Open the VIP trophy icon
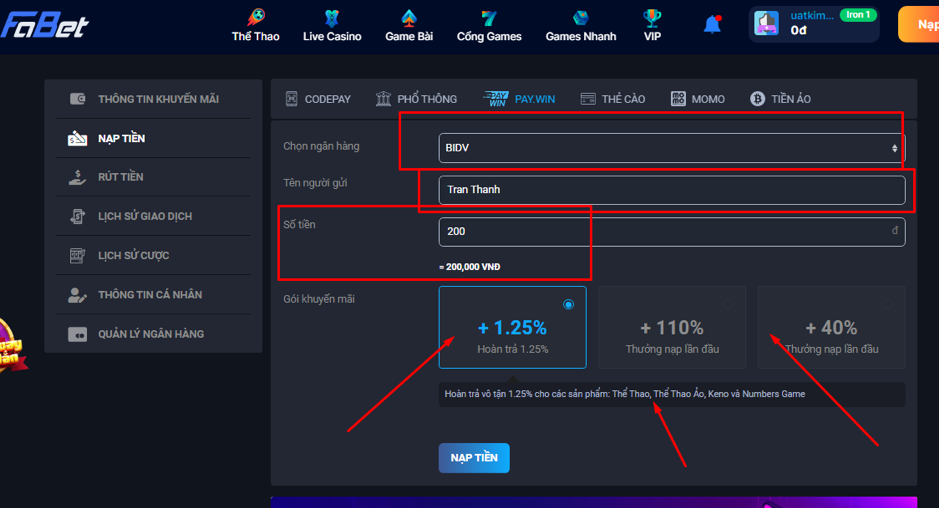The height and width of the screenshot is (508, 939). 652,18
